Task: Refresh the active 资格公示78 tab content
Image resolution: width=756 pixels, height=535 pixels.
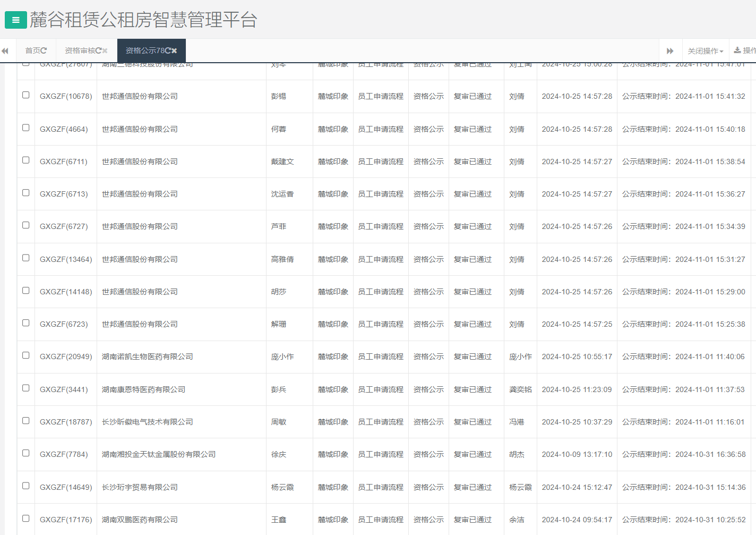Action: pyautogui.click(x=168, y=50)
